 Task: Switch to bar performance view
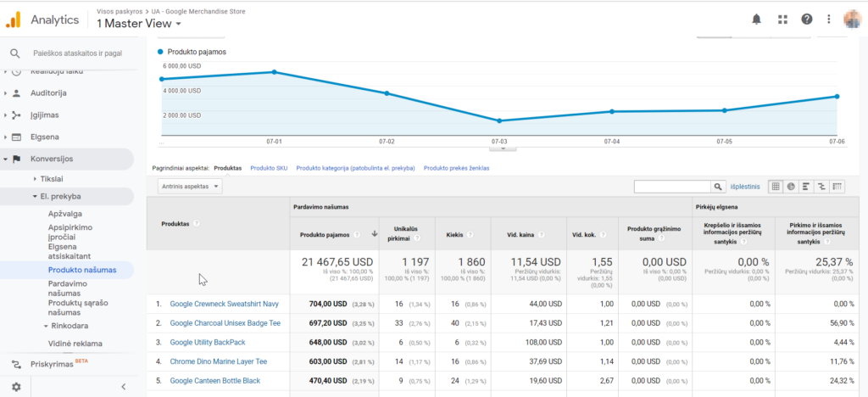pos(807,187)
